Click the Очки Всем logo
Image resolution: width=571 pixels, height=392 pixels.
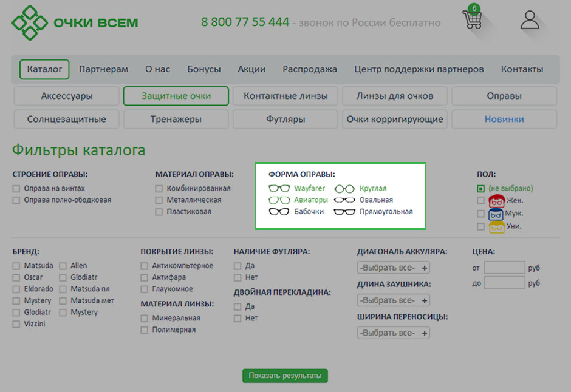75,23
